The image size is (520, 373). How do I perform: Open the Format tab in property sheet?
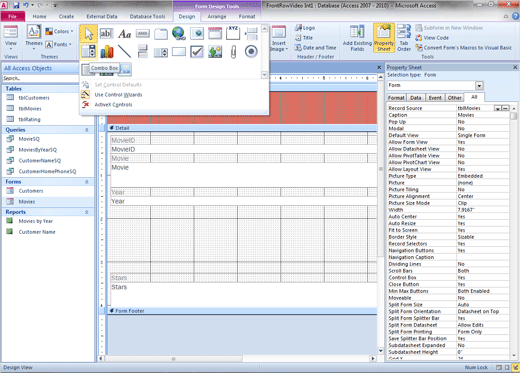[396, 98]
